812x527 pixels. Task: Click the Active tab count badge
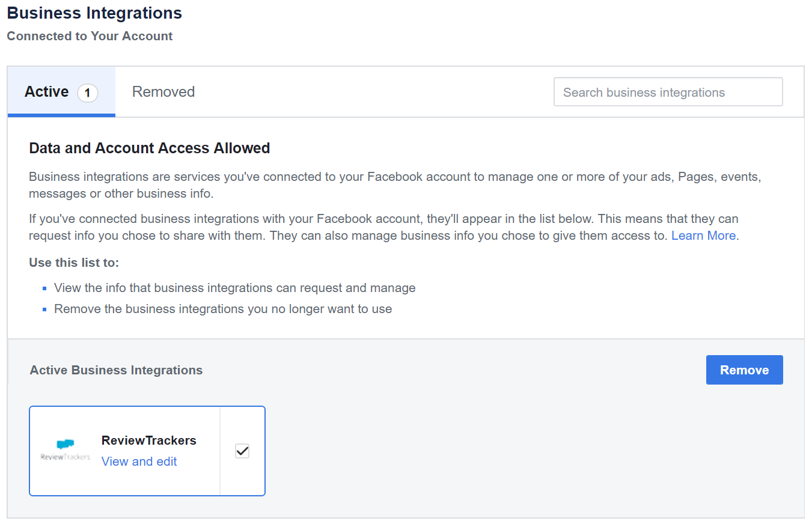tap(88, 93)
